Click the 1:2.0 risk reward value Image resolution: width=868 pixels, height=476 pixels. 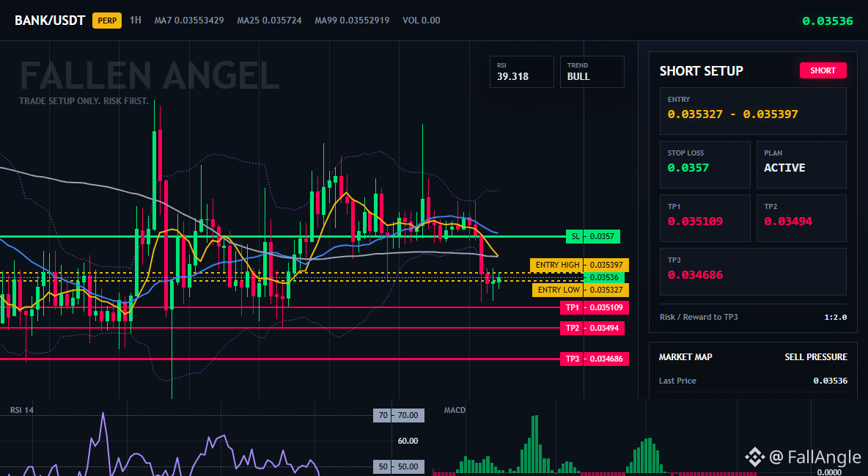click(x=835, y=318)
